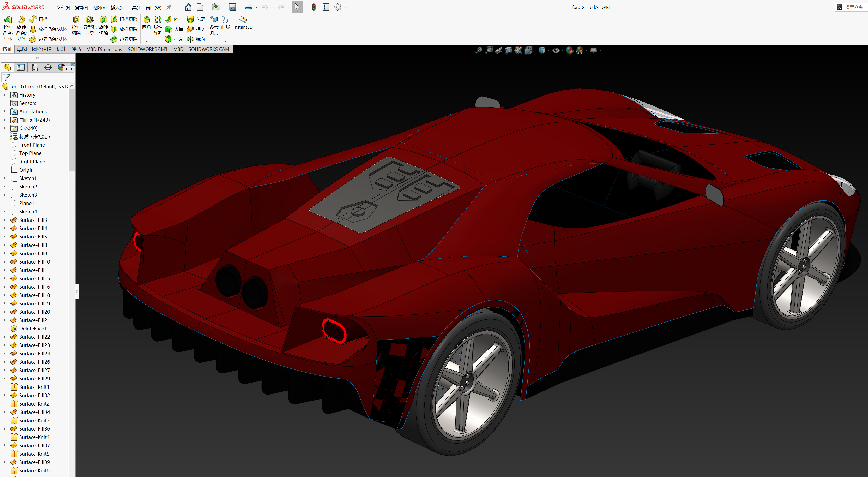
Task: Open the PropertyManager panel tab
Action: 21,67
